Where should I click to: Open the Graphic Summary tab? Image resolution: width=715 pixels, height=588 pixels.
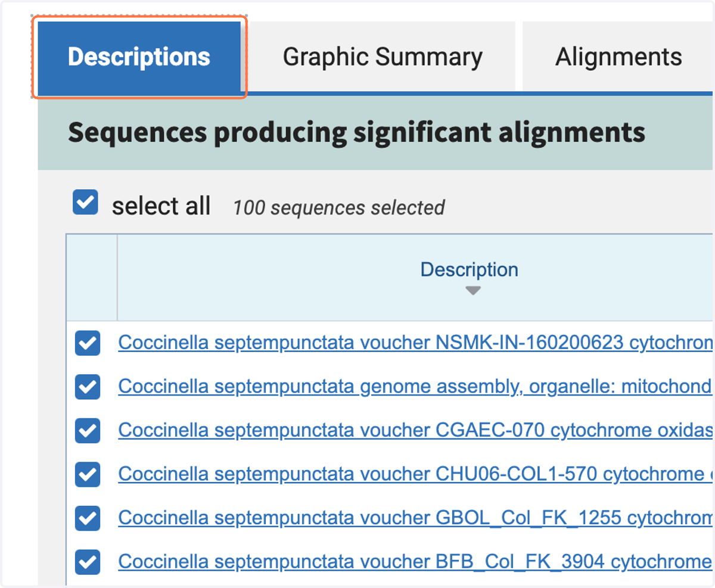coord(382,57)
